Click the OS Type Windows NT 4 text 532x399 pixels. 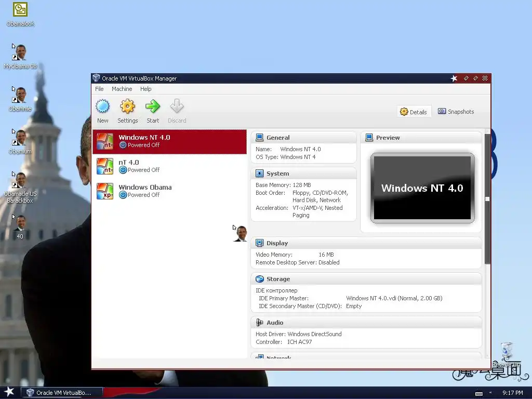[x=286, y=157]
